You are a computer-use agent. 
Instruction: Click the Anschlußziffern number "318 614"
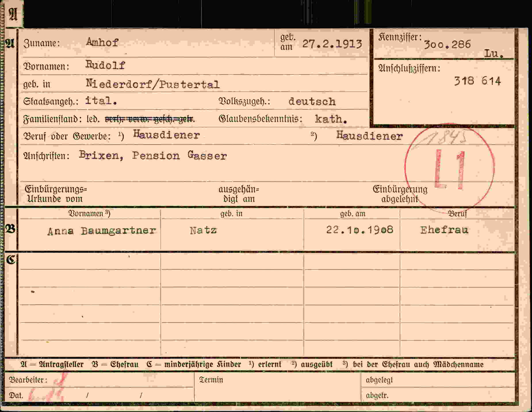coord(477,81)
